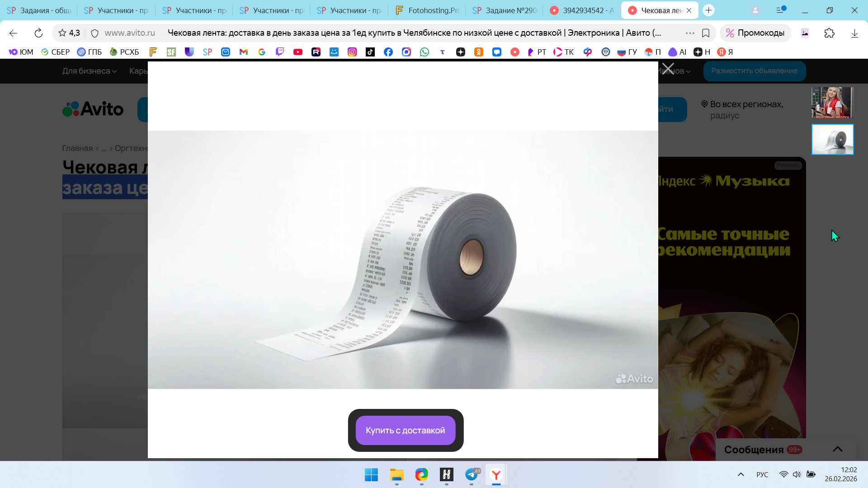Open a new browser tab

coord(708,10)
